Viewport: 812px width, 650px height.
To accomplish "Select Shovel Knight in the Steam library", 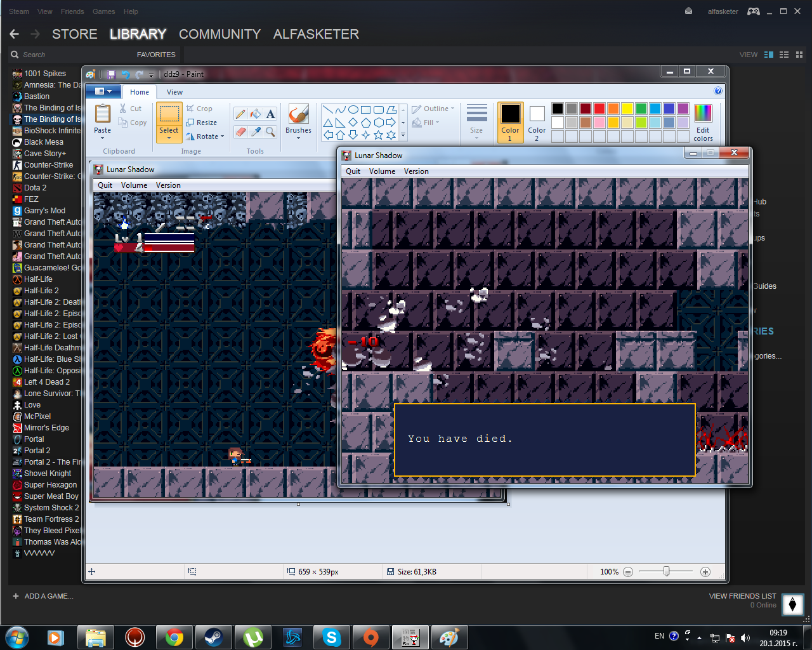I will point(48,474).
